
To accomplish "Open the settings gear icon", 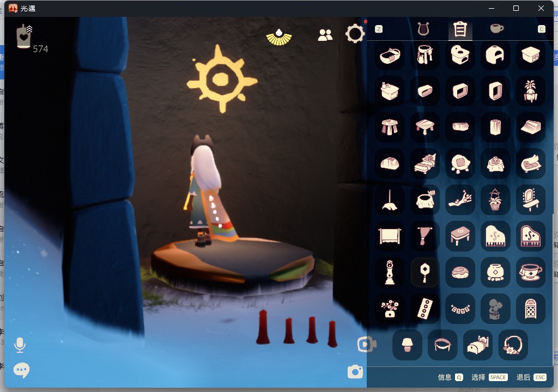I will (x=355, y=34).
